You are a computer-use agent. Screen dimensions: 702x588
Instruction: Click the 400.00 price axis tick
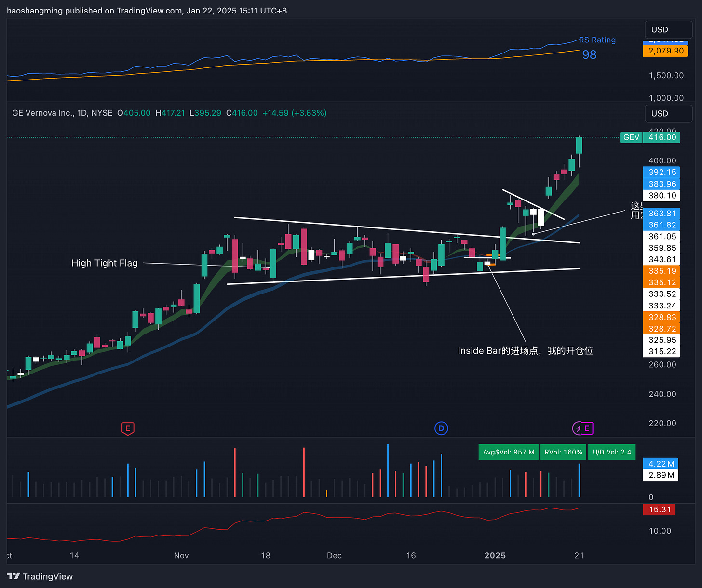(662, 160)
